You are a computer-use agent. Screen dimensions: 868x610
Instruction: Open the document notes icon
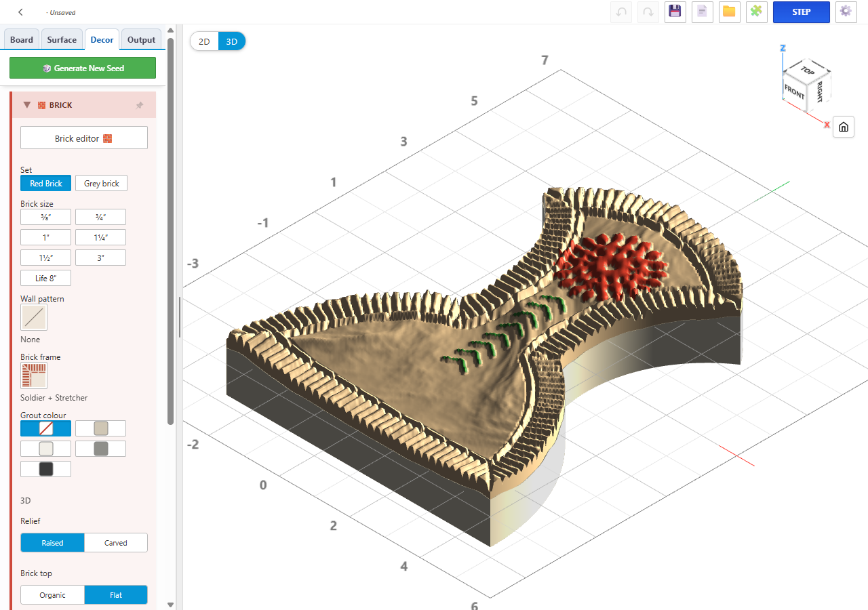703,12
